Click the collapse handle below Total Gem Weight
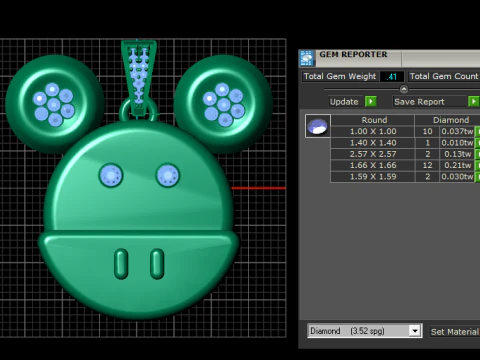 (x=404, y=89)
